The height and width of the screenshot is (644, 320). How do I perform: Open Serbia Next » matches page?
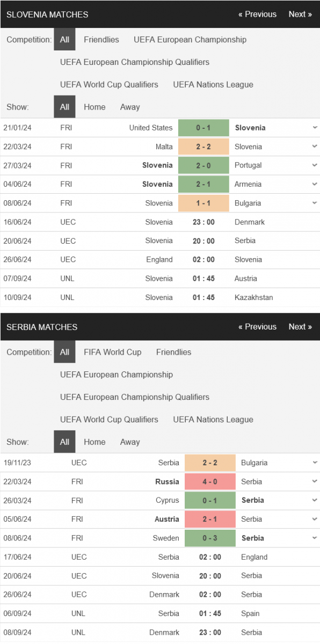(x=300, y=327)
